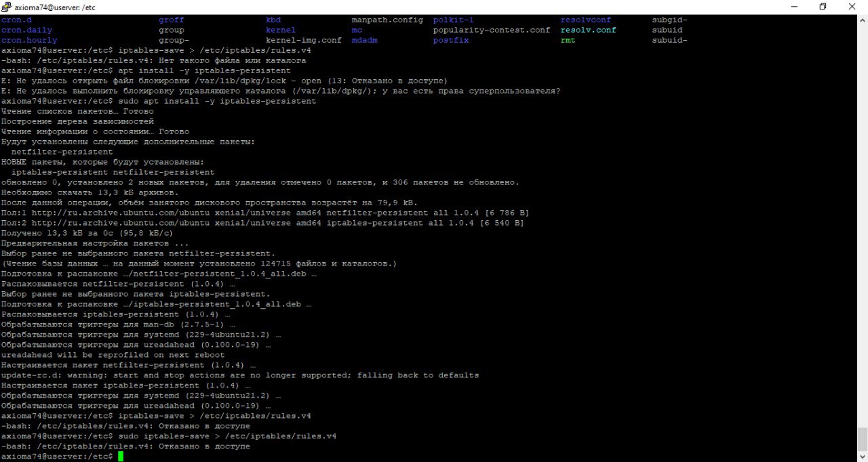The width and height of the screenshot is (868, 462).
Task: Click 'Будут установлены следующие дополнительные пакеты' line
Action: (x=128, y=142)
